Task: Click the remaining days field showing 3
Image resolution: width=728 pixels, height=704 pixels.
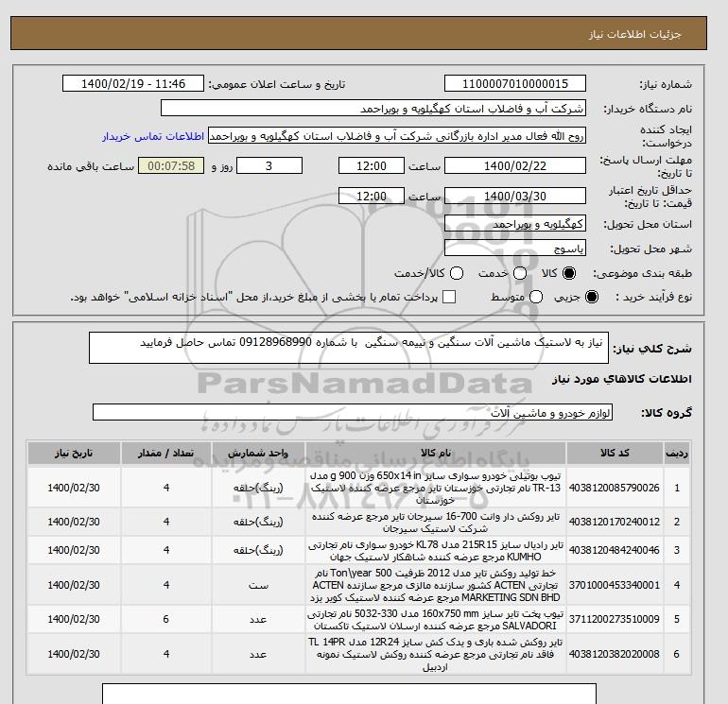Action: (269, 165)
